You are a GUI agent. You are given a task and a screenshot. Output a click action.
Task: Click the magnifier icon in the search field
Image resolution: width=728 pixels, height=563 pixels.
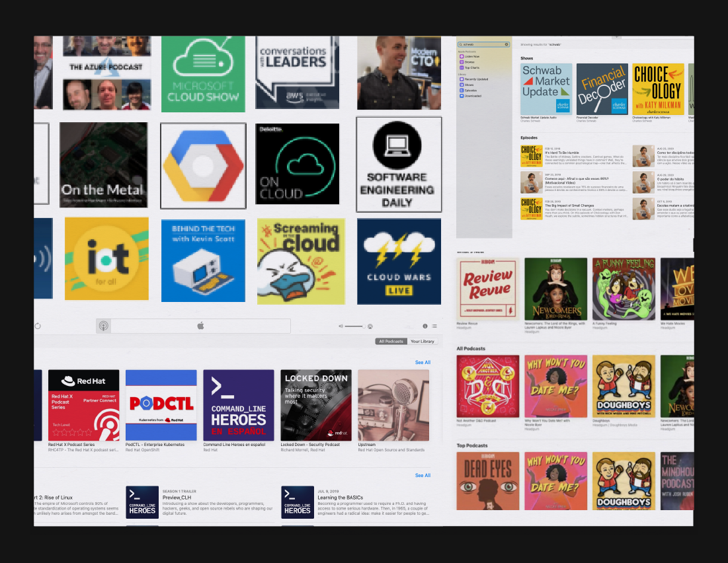[460, 44]
